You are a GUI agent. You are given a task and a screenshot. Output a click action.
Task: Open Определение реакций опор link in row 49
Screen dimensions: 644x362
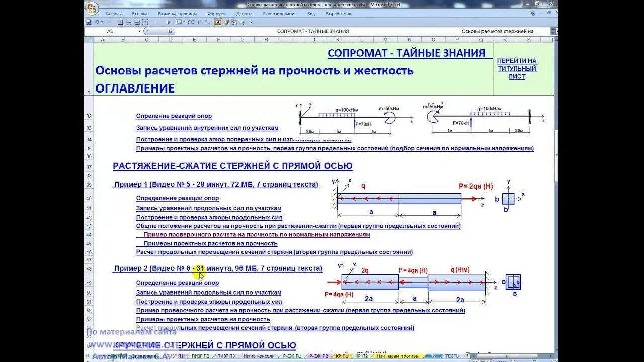(x=178, y=283)
